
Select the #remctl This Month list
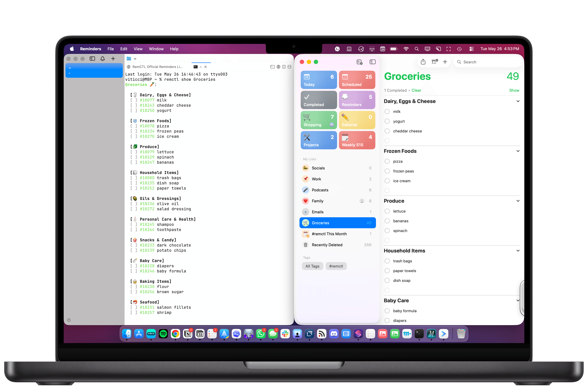337,234
